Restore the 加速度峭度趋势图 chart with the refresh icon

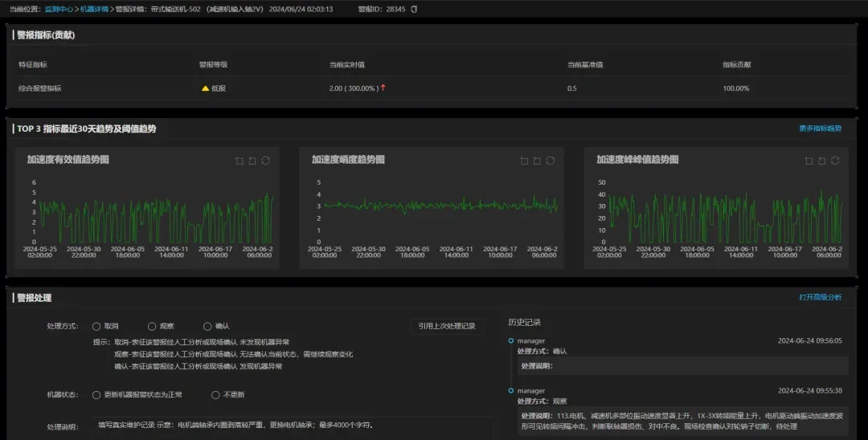551,161
